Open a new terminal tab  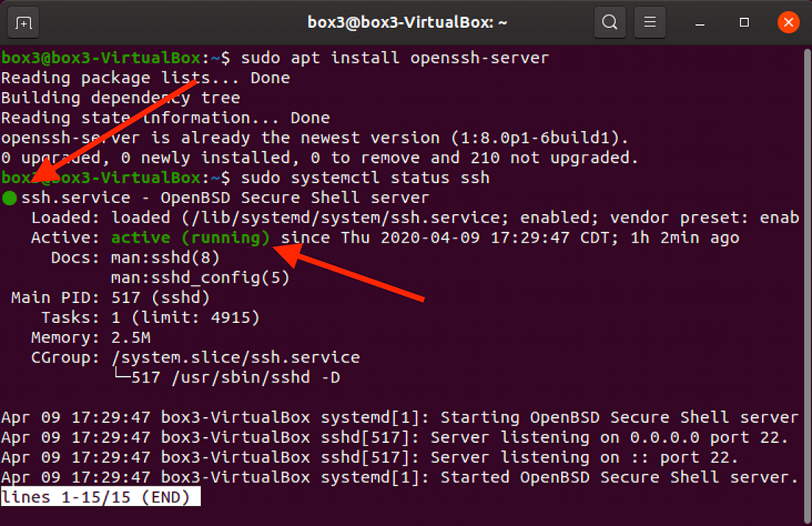(23, 22)
